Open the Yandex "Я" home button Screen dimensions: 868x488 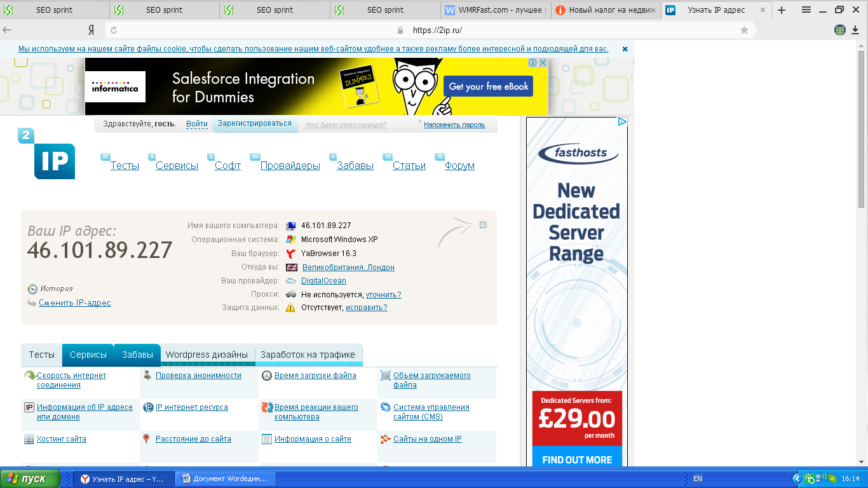[92, 30]
